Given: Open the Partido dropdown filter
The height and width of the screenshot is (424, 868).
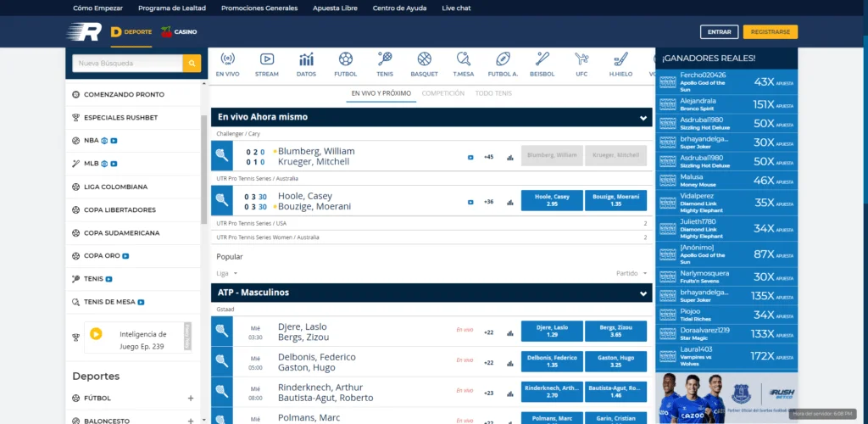Looking at the screenshot, I should pyautogui.click(x=632, y=273).
